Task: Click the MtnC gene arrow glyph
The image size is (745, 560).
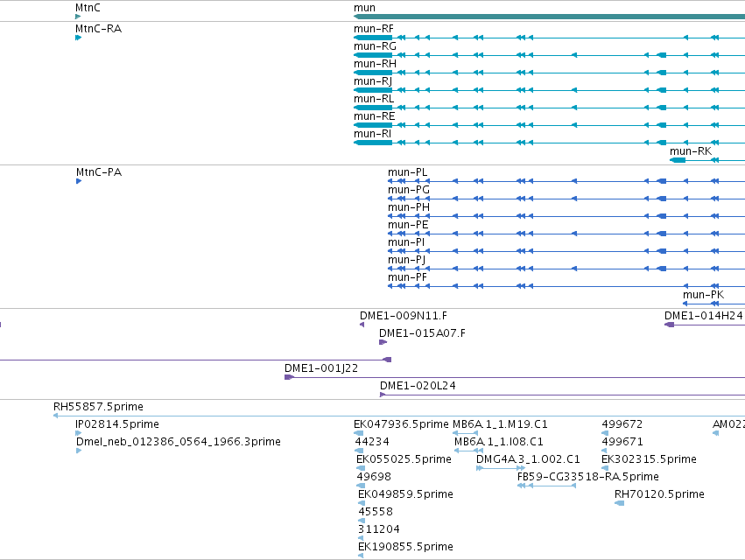Action: (78, 17)
